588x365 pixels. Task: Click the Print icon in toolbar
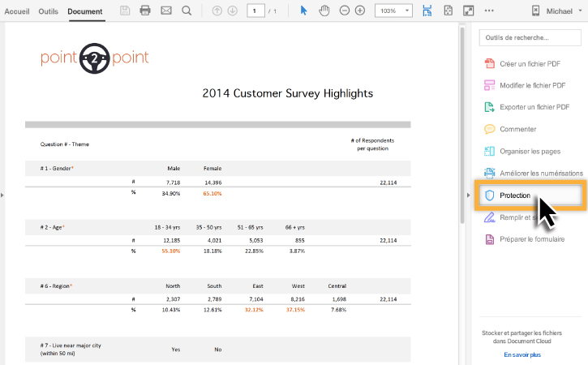[145, 11]
